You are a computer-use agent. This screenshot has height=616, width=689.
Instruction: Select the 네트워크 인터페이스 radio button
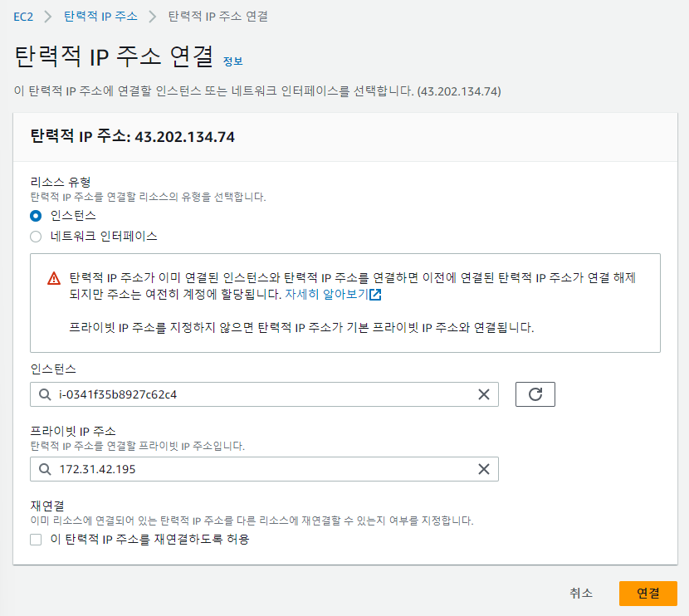tap(36, 237)
